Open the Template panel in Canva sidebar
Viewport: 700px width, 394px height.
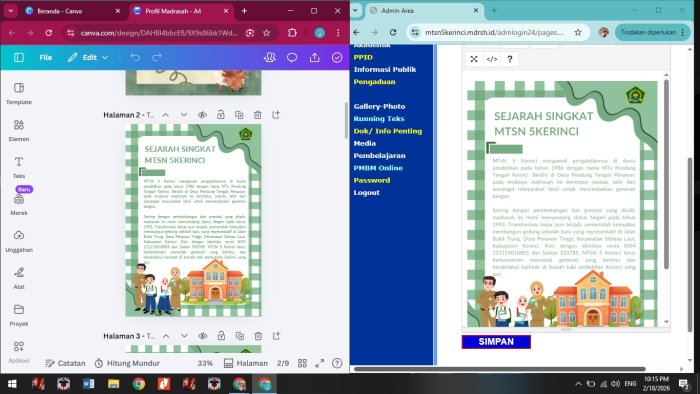click(19, 94)
